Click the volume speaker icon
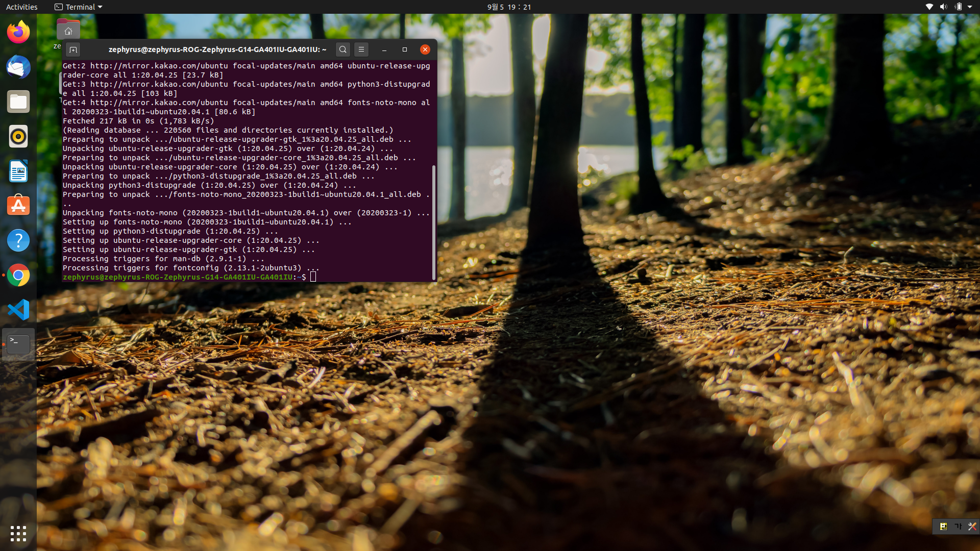The width and height of the screenshot is (980, 551). (x=943, y=7)
